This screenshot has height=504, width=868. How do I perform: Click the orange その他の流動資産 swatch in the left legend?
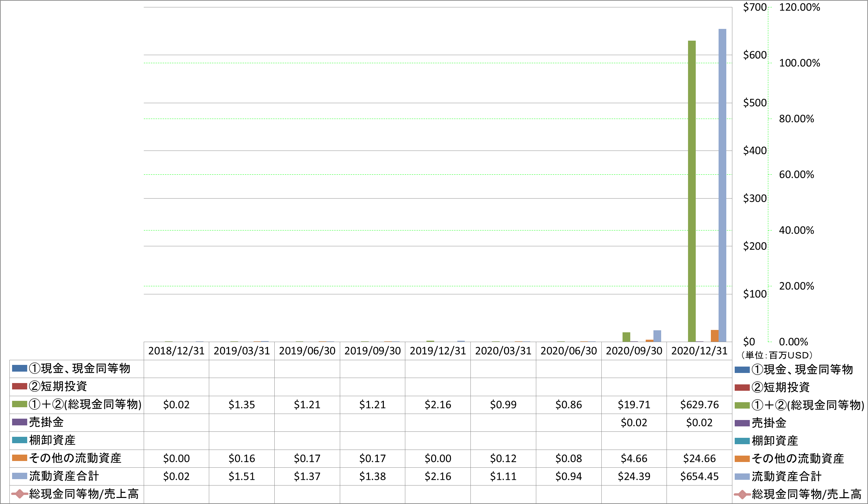pyautogui.click(x=19, y=458)
